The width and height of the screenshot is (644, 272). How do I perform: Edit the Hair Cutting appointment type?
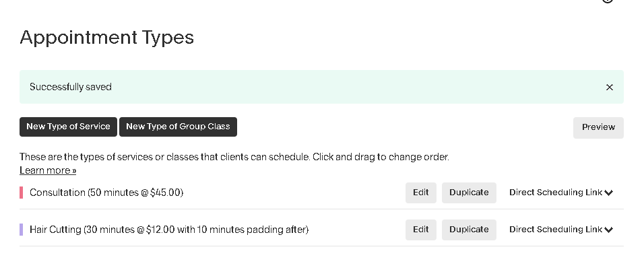420,230
